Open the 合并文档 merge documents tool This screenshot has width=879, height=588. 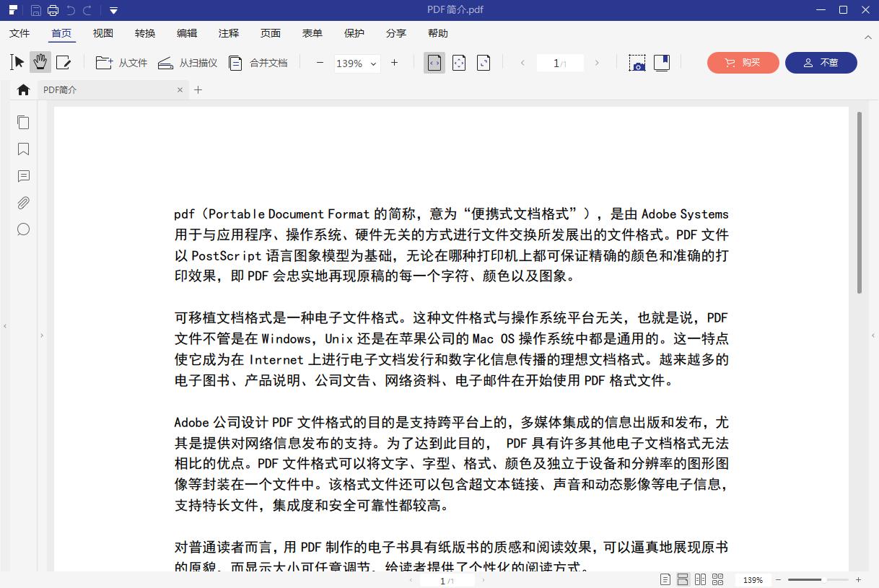[258, 63]
